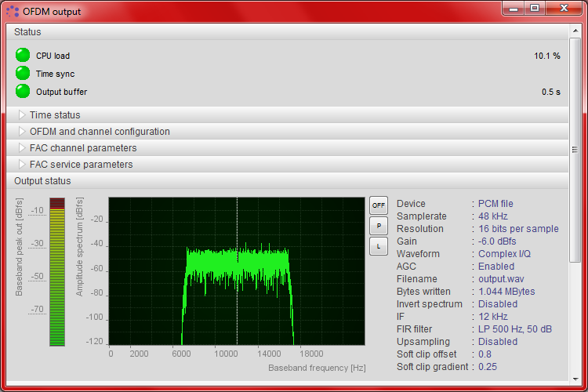This screenshot has width=588, height=392.
Task: Click Soft clip offset value 0.8
Action: [485, 354]
